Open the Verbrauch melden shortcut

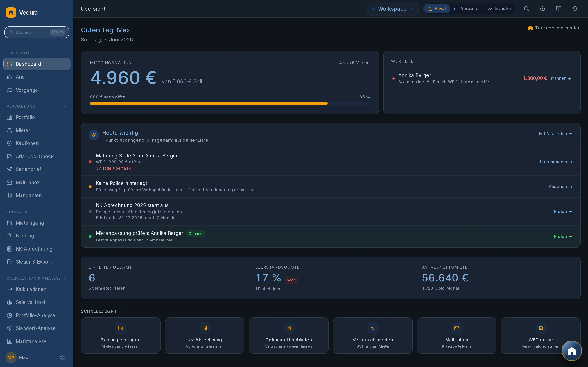372,335
